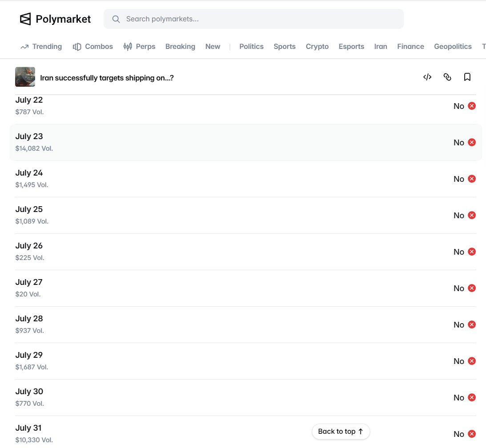Click the red X icon for July 22
This screenshot has width=486, height=448.
point(472,106)
